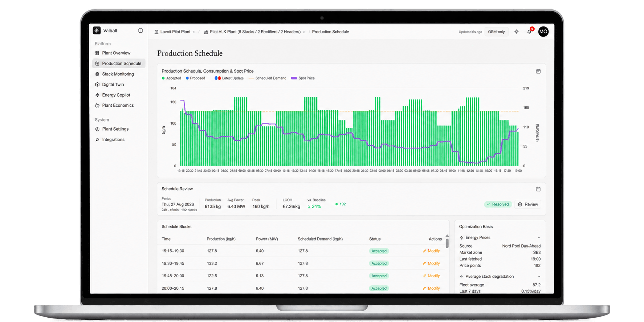Open calendar icon in Schedule Review
The image size is (644, 322).
[x=538, y=189]
